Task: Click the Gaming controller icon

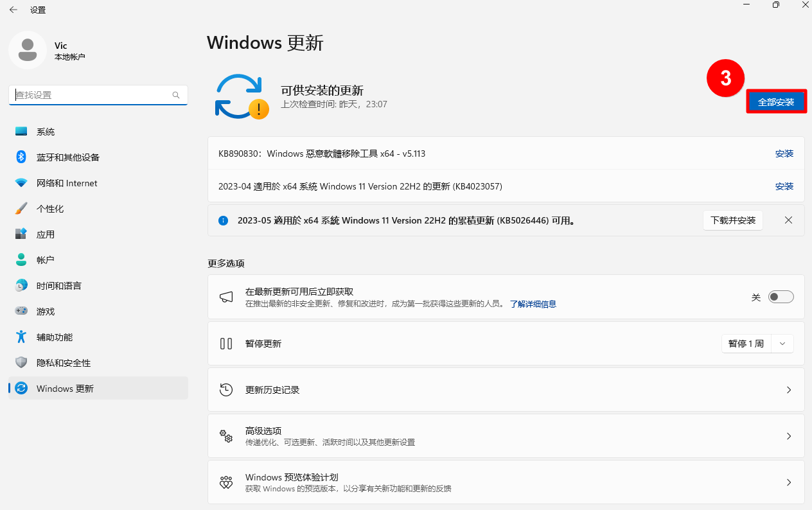Action: click(21, 312)
